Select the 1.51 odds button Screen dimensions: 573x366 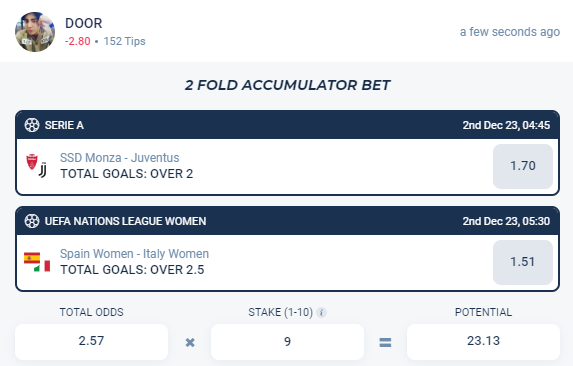[523, 262]
